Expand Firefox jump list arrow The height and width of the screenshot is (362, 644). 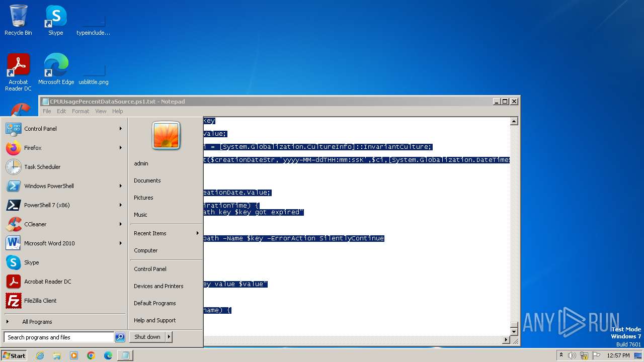coord(121,148)
